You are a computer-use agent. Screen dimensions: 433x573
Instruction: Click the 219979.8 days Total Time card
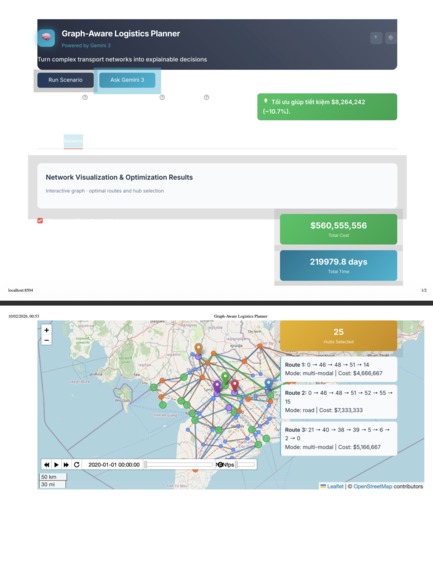(338, 265)
